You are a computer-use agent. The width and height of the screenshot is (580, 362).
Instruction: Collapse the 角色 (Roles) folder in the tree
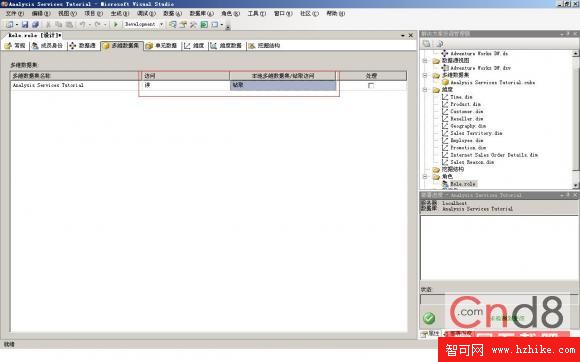[425, 177]
